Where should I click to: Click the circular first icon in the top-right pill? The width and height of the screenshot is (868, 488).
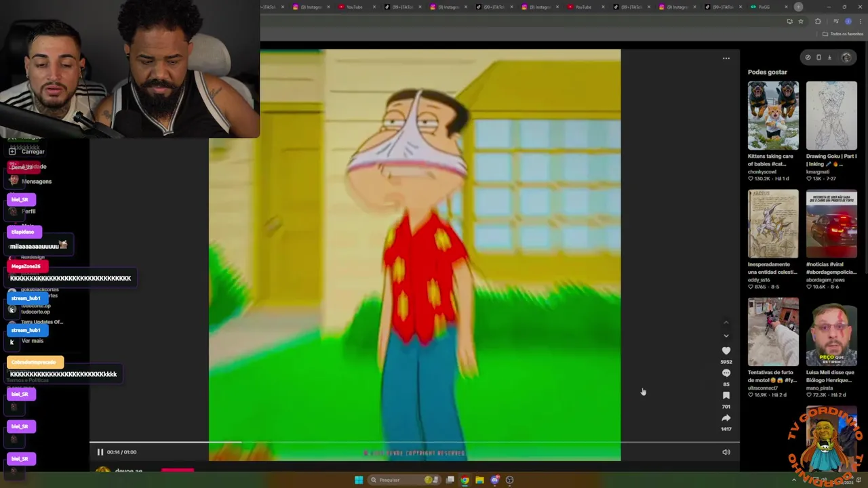[x=808, y=58]
